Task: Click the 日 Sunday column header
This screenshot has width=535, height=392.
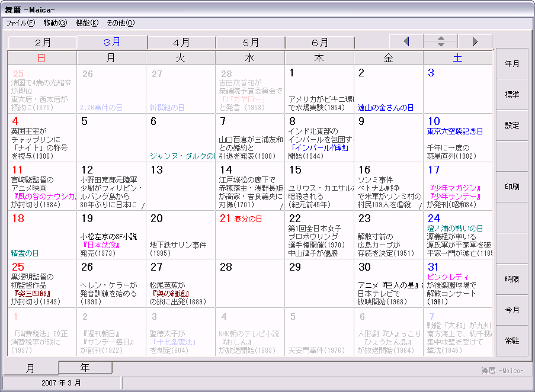Action: click(42, 58)
